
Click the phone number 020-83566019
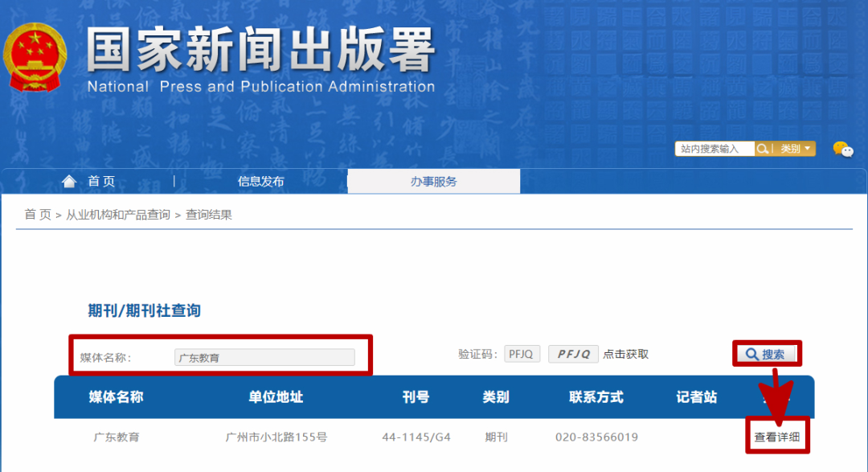(x=596, y=437)
